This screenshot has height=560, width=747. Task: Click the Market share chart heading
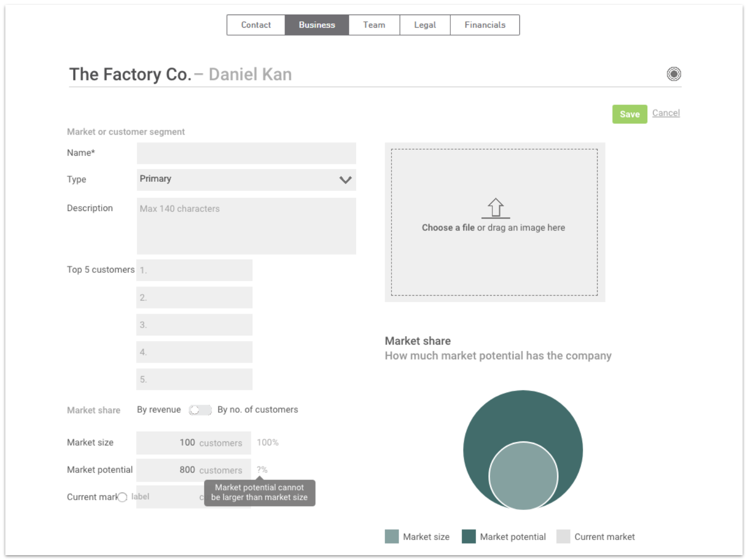(418, 341)
